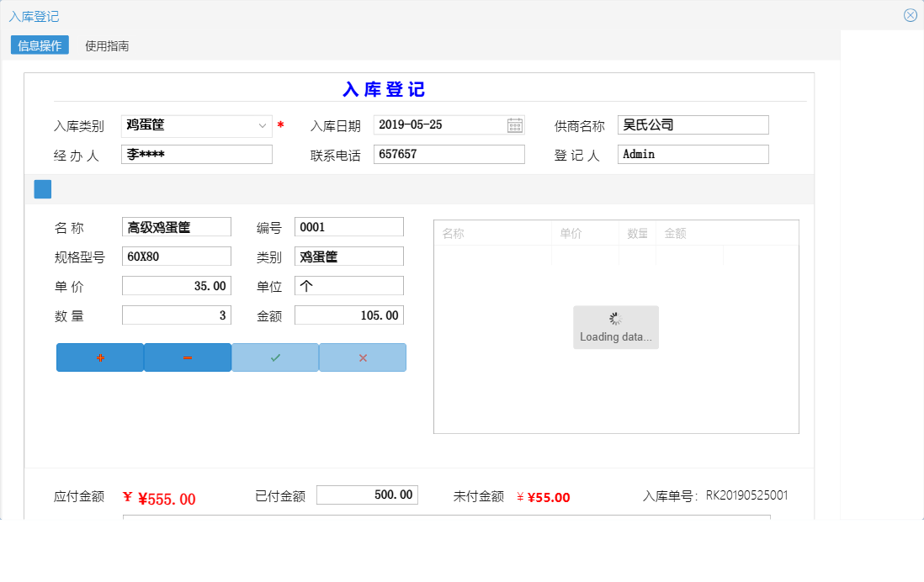Click the plus (+) add item button
Viewport: 924px width, 582px height.
click(100, 357)
